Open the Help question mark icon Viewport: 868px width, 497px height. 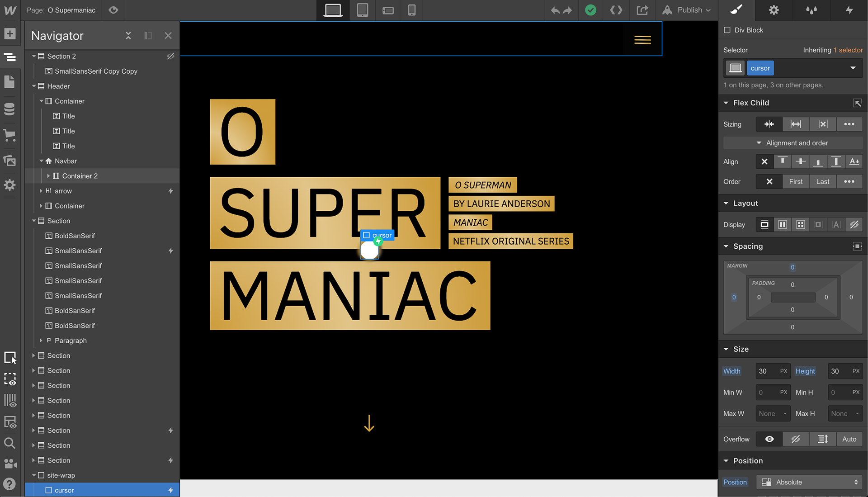(x=9, y=484)
